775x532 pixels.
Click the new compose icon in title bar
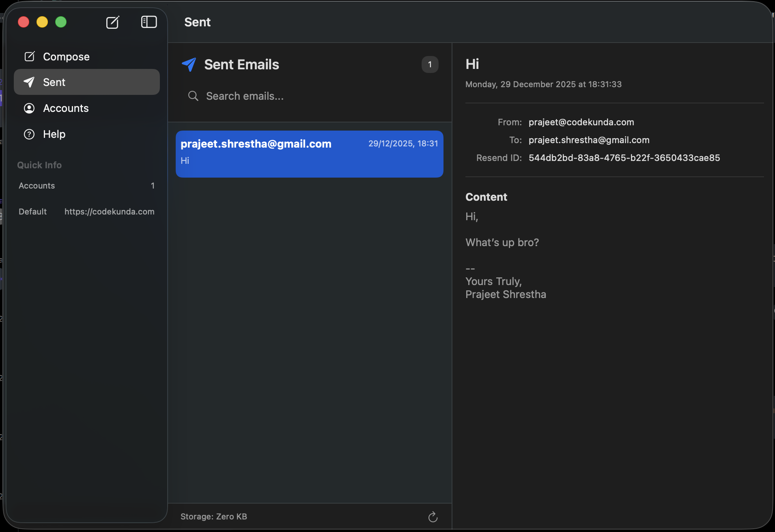tap(112, 22)
